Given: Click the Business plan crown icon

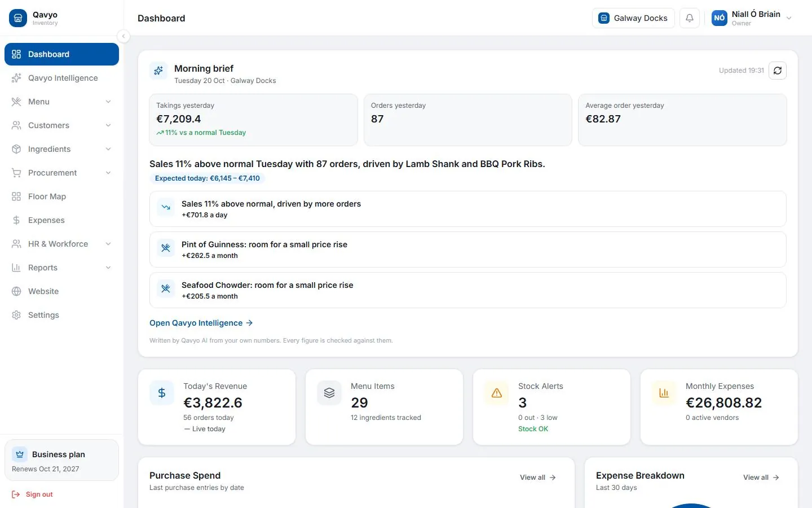Looking at the screenshot, I should point(20,454).
